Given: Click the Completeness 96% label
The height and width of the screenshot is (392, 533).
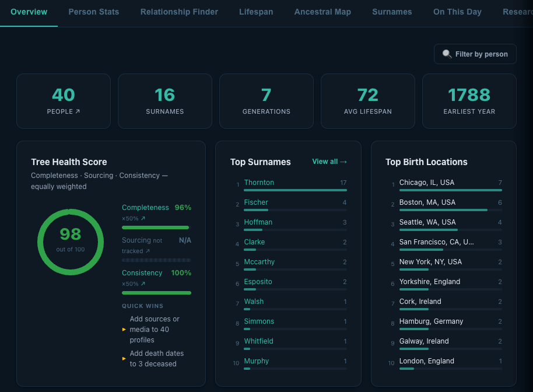Looking at the screenshot, I should pyautogui.click(x=156, y=208).
